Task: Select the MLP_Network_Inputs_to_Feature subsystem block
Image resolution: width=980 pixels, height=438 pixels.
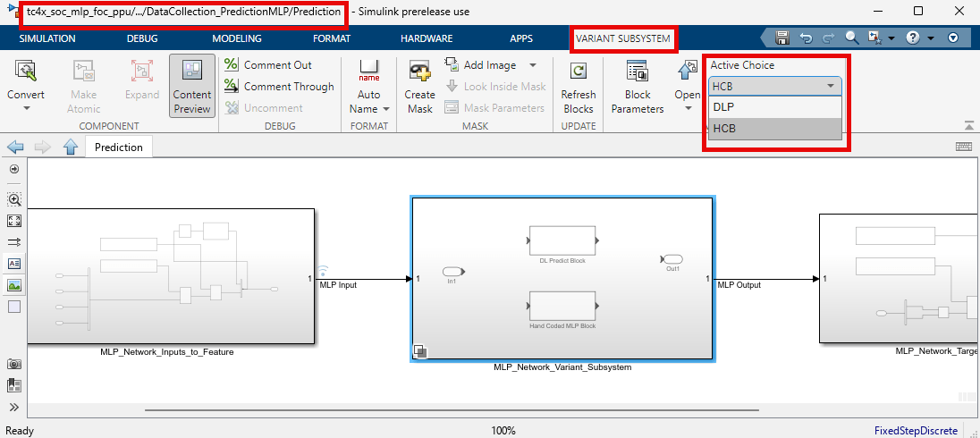Action: tap(170, 275)
